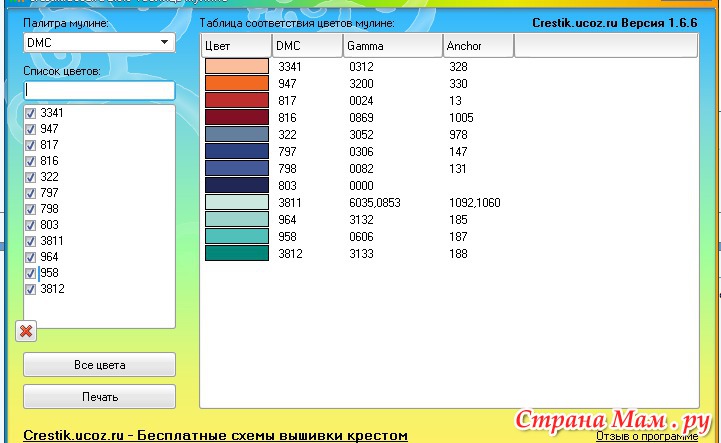721x443 pixels.
Task: Click Gamma value 0000
Action: click(x=361, y=186)
